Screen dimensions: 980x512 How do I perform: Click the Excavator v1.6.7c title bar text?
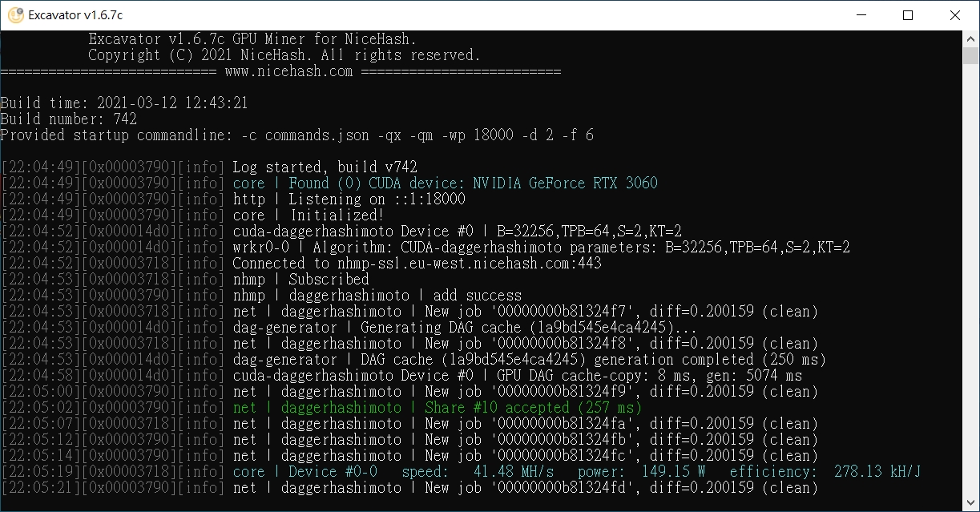coord(75,15)
